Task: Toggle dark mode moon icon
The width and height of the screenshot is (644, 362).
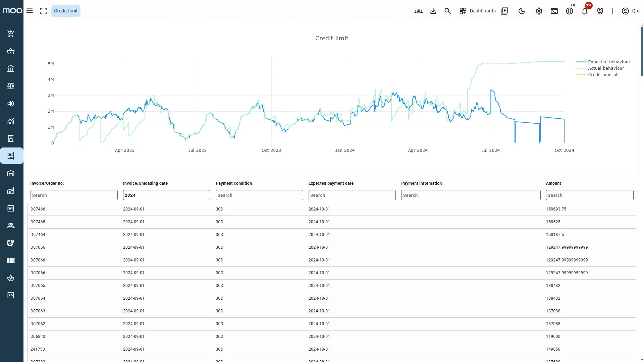Action: pos(522,11)
